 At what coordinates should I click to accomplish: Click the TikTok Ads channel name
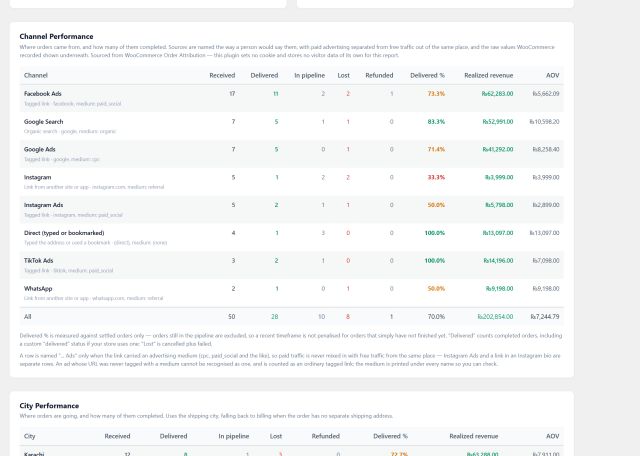pyautogui.click(x=38, y=260)
